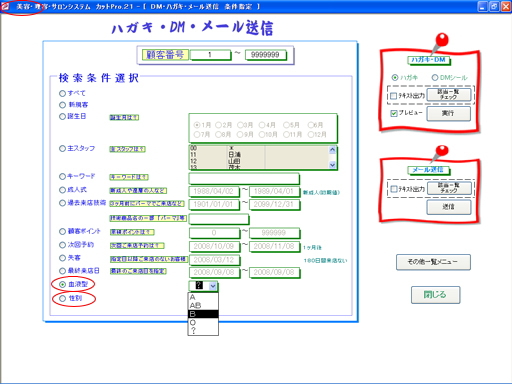The width and height of the screenshot is (512, 384).
Task: Click the 誕生月は? green label
Action: (124, 118)
